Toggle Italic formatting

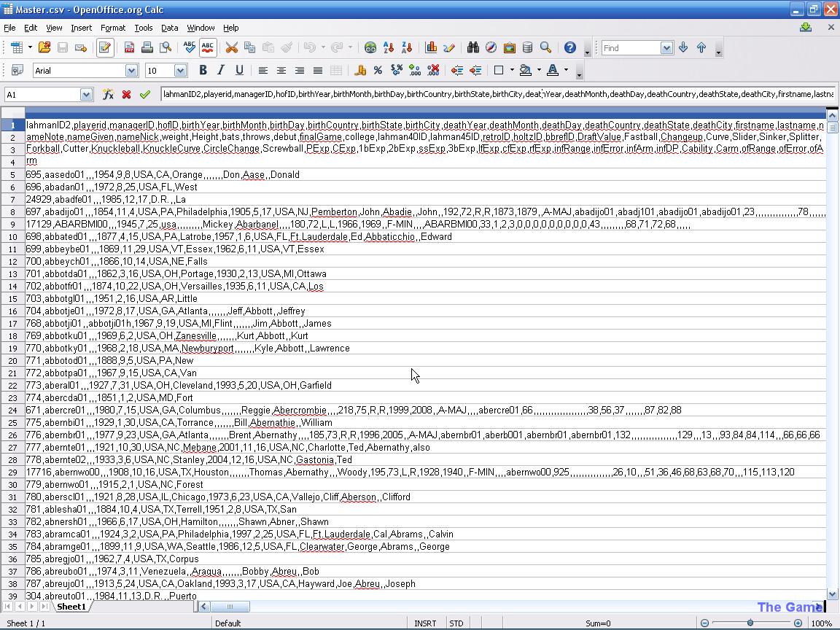221,70
